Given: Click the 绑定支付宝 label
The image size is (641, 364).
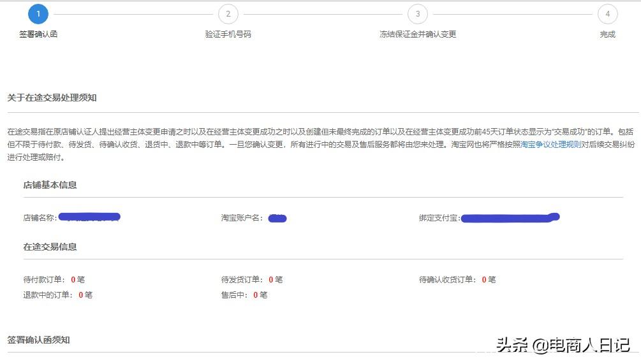Looking at the screenshot, I should point(439,218).
